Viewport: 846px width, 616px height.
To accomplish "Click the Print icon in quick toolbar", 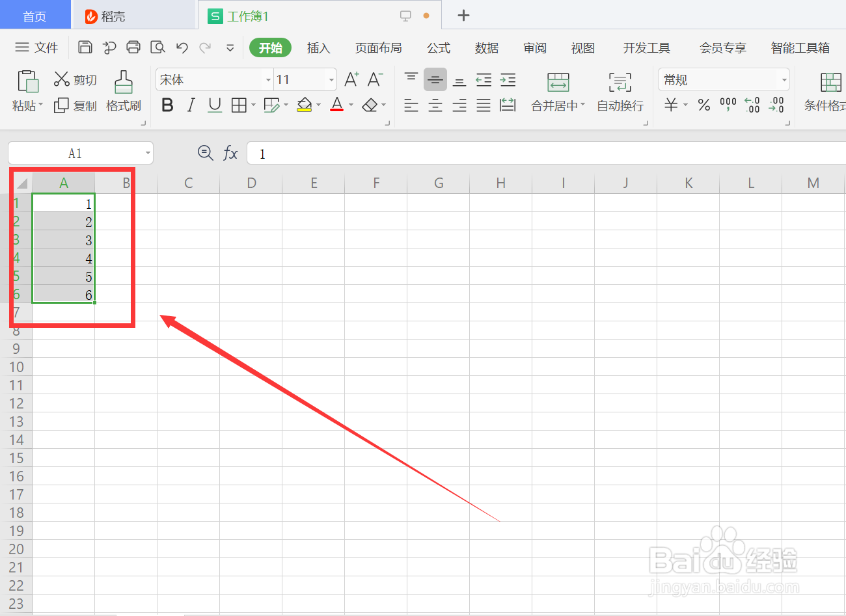I will pos(133,47).
